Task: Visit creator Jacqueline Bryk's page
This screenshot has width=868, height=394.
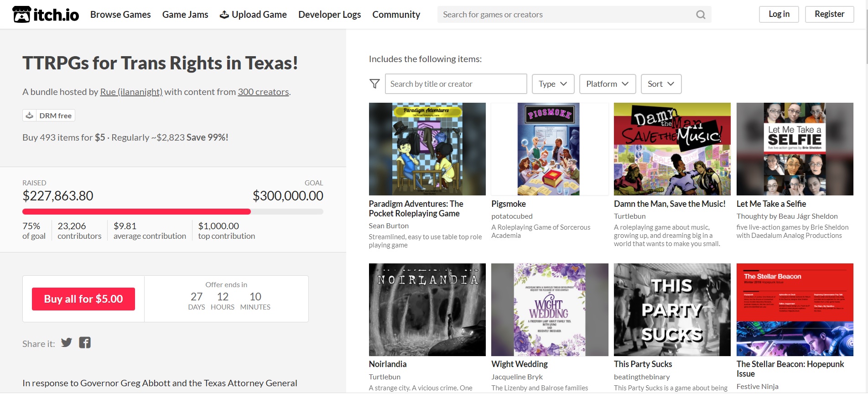Action: (517, 377)
